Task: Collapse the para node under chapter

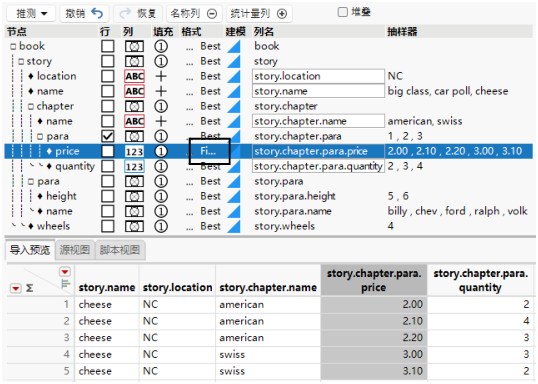Action: tap(40, 137)
